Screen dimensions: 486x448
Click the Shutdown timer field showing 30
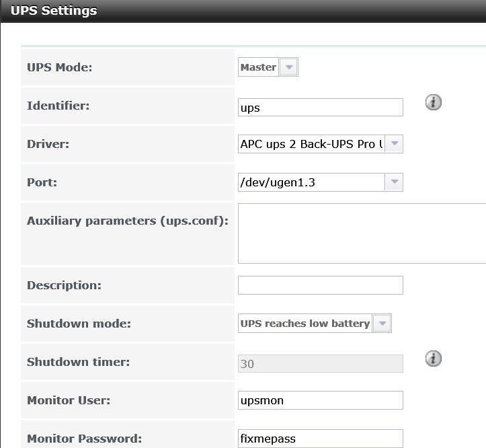point(321,364)
